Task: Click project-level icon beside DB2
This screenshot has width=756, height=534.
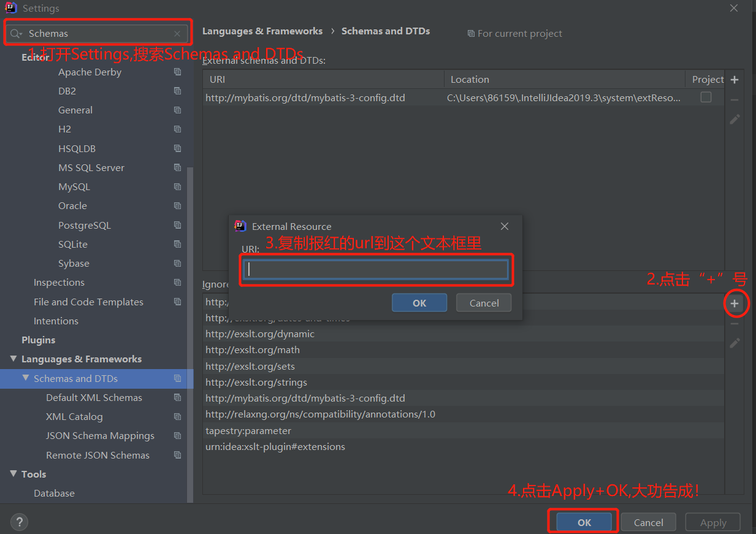Action: tap(177, 91)
